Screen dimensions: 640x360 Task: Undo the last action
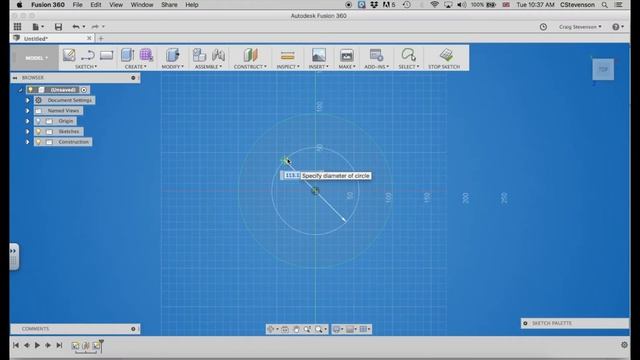pos(76,27)
